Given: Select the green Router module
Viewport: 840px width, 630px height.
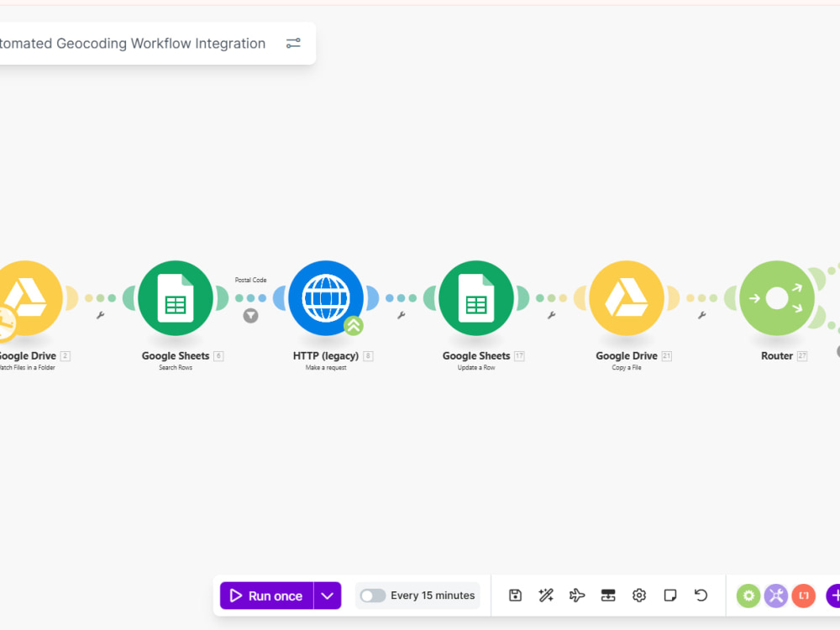Looking at the screenshot, I should coord(777,298).
